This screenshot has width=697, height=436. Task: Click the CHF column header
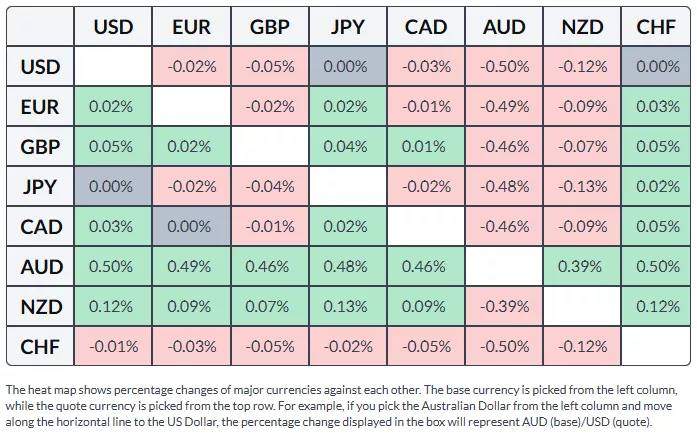(655, 27)
